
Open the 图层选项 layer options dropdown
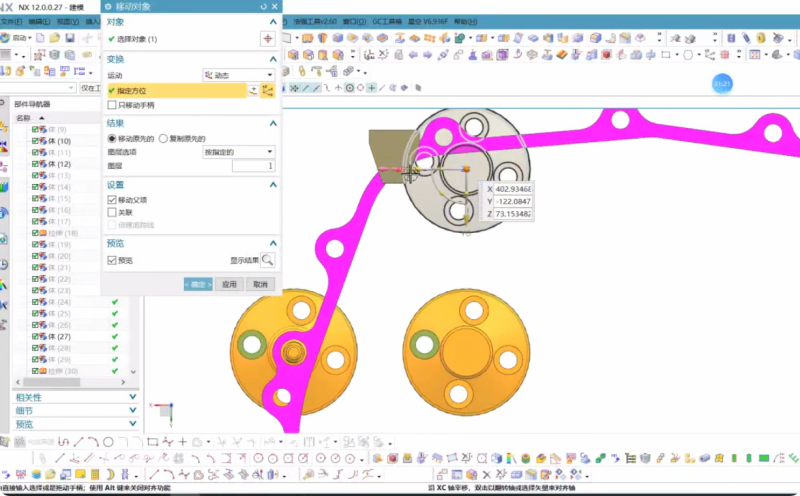[x=238, y=152]
